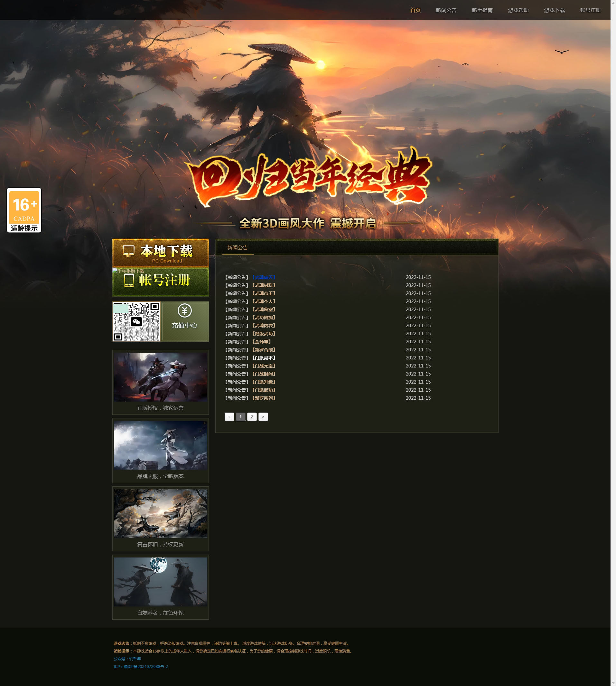Click the 游戏忠告 notice text in footer
Viewport: 616px width, 686px height.
[x=232, y=643]
